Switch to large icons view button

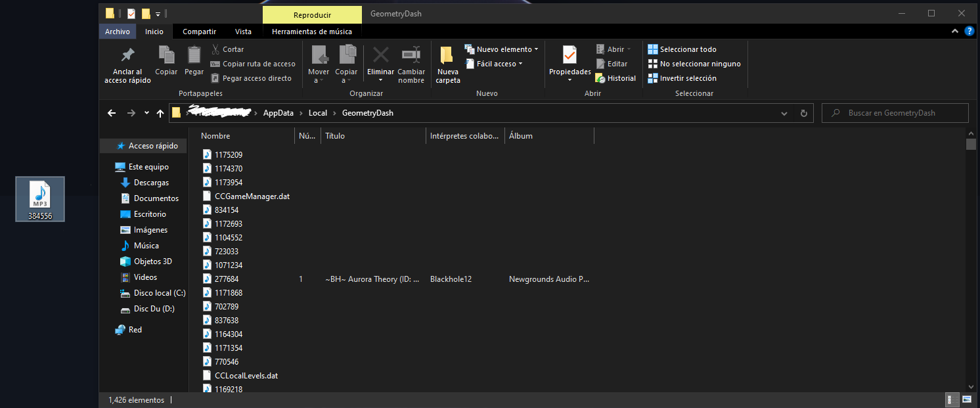point(967,399)
